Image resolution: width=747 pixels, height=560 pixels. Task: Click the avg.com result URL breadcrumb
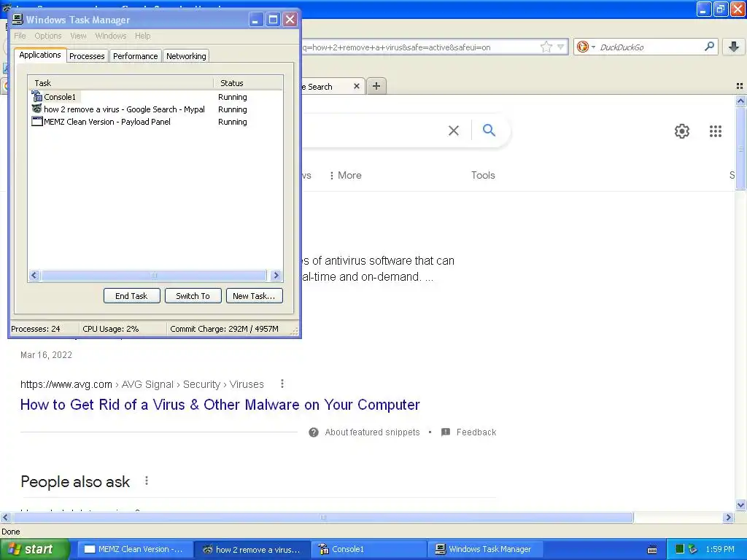pos(142,384)
